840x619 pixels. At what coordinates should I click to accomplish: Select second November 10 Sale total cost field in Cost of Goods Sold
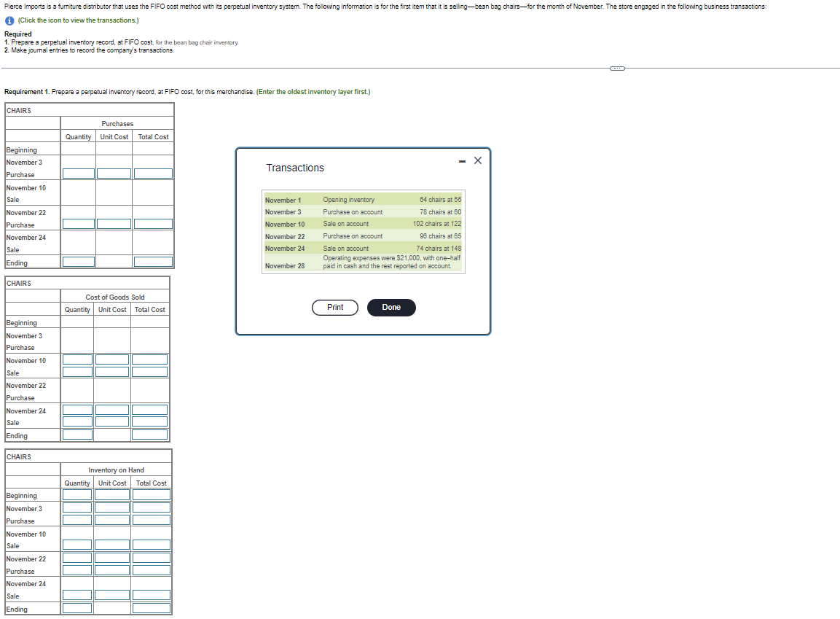click(150, 372)
